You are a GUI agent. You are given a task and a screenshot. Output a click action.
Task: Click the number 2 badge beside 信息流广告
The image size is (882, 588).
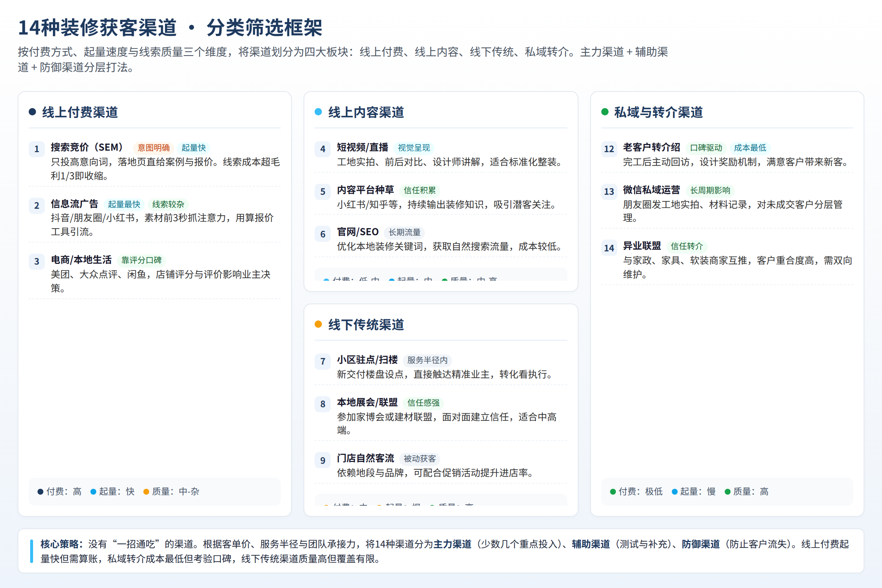(x=37, y=205)
